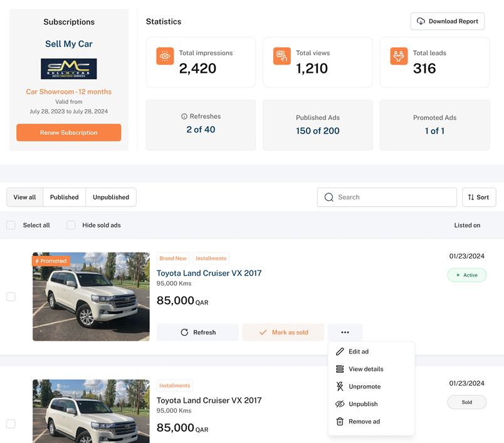The width and height of the screenshot is (504, 443).
Task: Choose Edit ad from the menu
Action: 371,351
